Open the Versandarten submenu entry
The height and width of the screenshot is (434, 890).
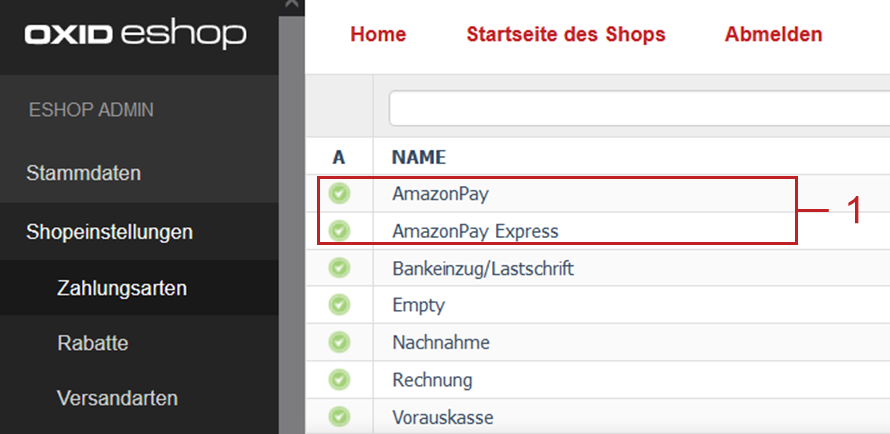click(x=117, y=398)
